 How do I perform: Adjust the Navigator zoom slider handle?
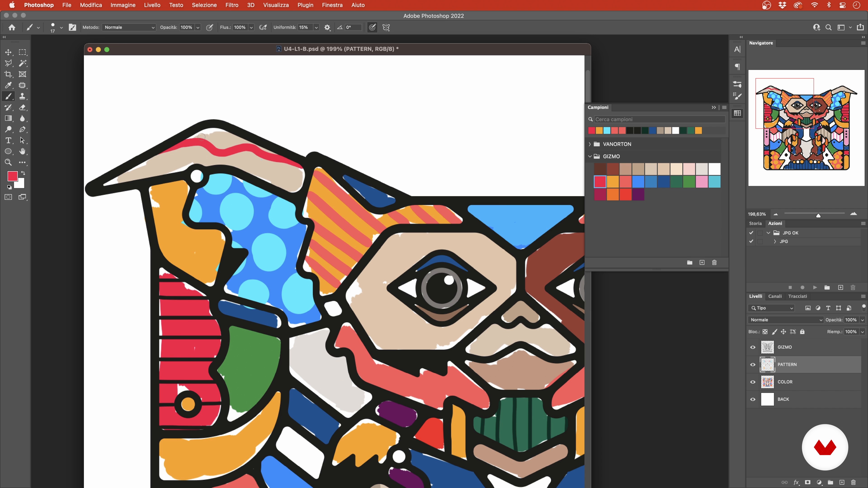click(818, 216)
